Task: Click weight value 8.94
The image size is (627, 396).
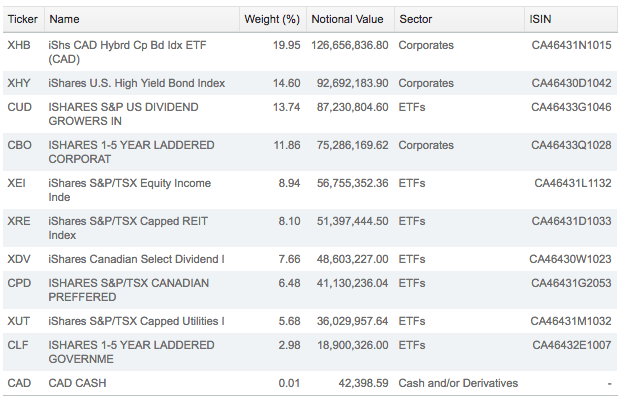Action: pos(289,183)
